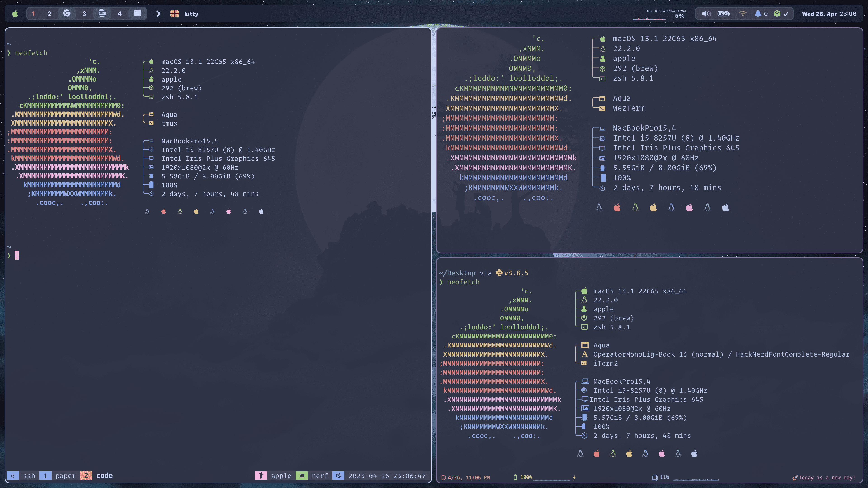Click the green brew package icon

tap(777, 14)
